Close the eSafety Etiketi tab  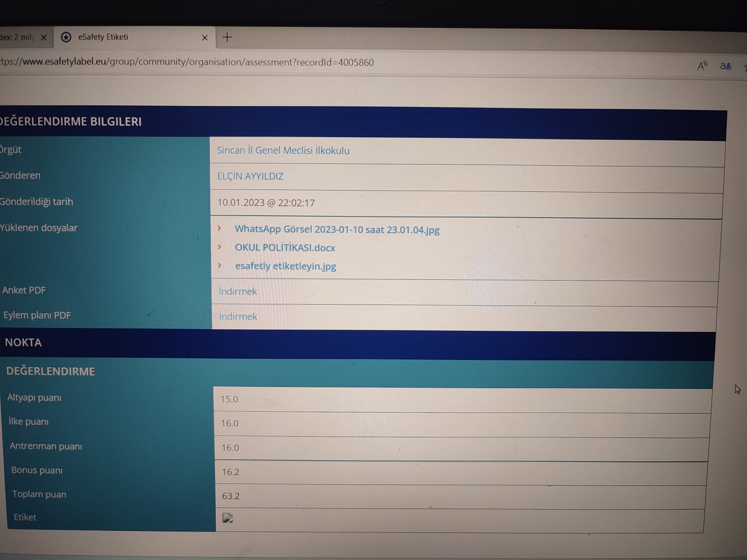205,38
